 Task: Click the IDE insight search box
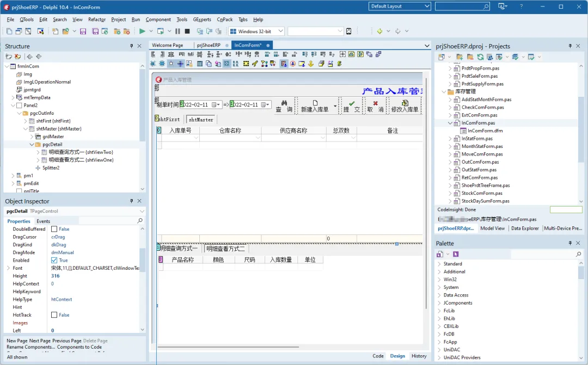pos(462,7)
